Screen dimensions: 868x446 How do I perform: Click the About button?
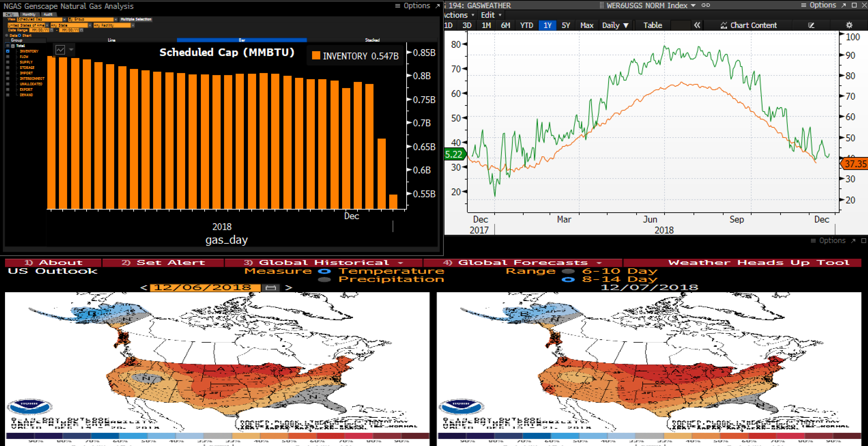[x=53, y=263]
